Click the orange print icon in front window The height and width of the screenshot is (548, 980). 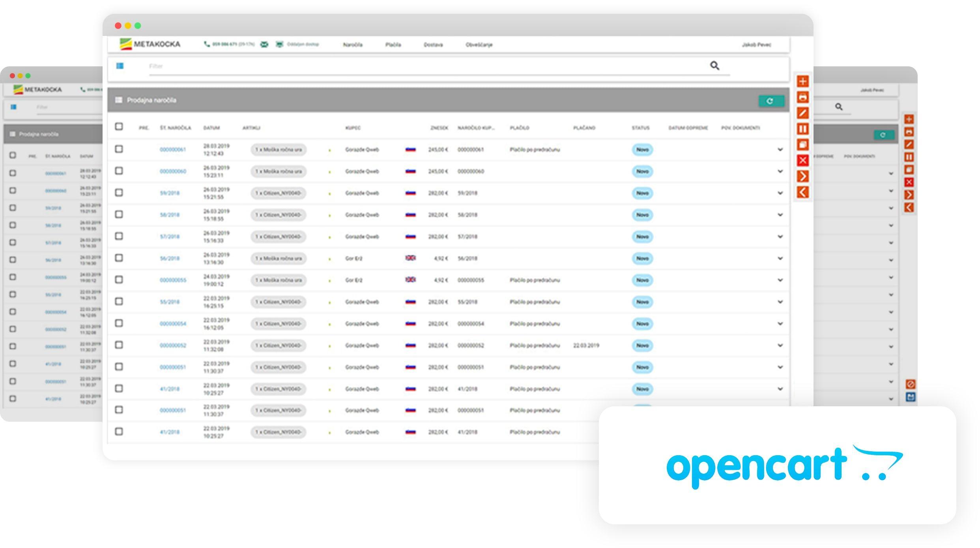pyautogui.click(x=802, y=97)
